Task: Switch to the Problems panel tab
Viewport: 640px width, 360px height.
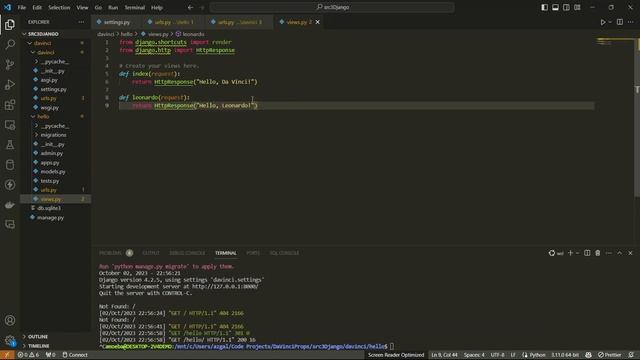Action: (116, 253)
